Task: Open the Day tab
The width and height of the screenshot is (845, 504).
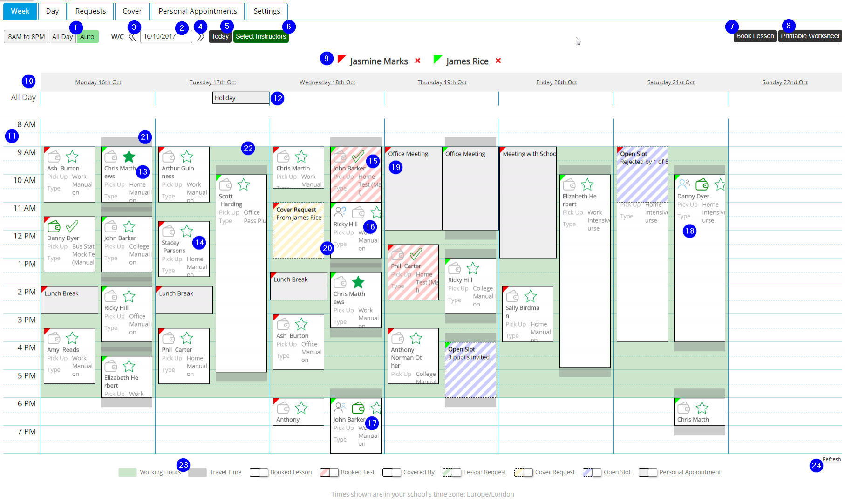Action: pyautogui.click(x=52, y=11)
